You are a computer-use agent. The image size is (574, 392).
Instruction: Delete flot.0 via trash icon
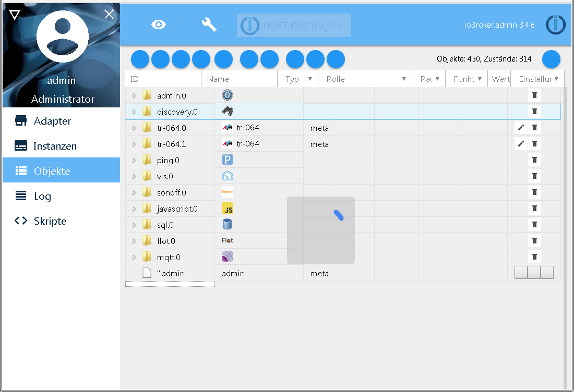click(534, 240)
